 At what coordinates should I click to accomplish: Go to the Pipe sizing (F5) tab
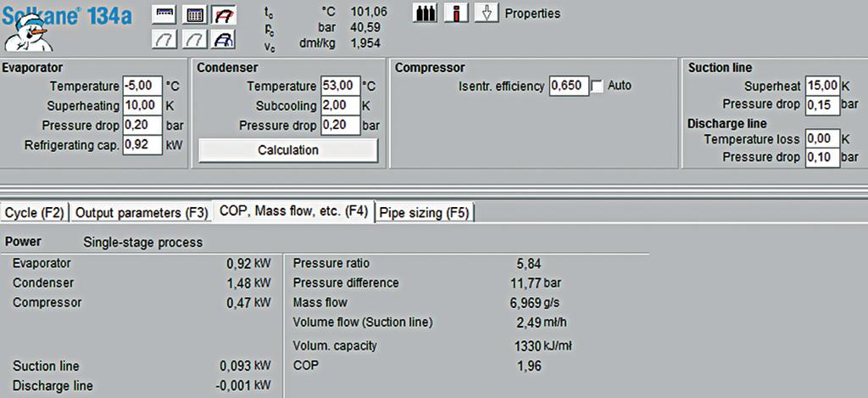425,213
